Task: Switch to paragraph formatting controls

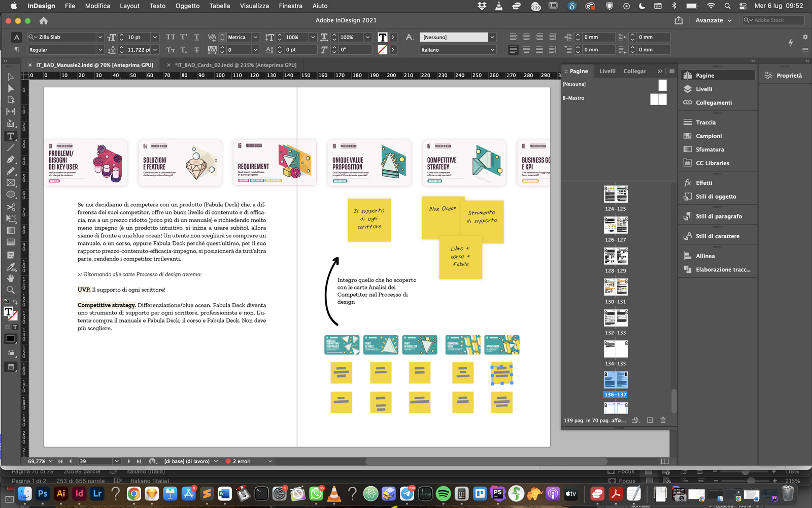Action: click(x=17, y=49)
